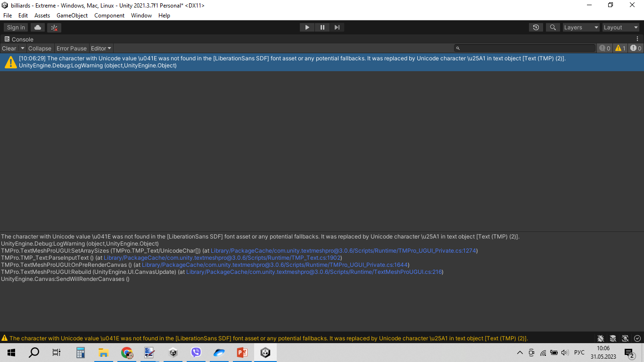Select the LiberationSans SDF warning log entry

point(322,62)
